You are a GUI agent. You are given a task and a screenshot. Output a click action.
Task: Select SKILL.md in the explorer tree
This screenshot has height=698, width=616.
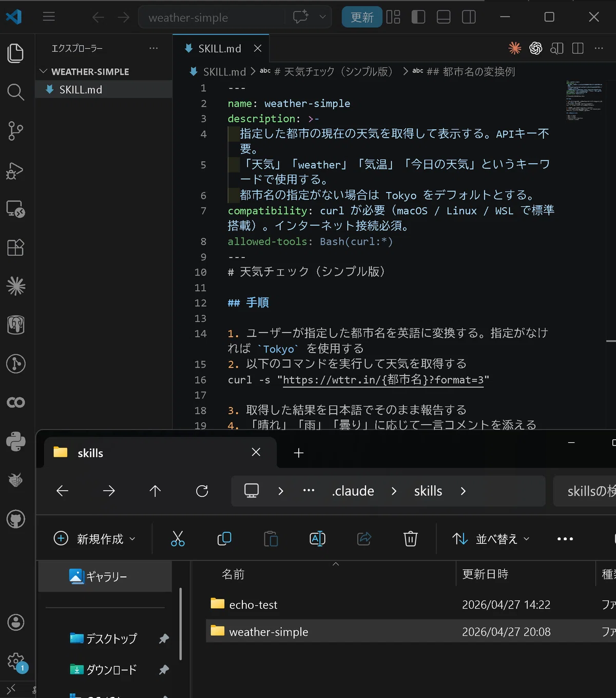coord(104,90)
